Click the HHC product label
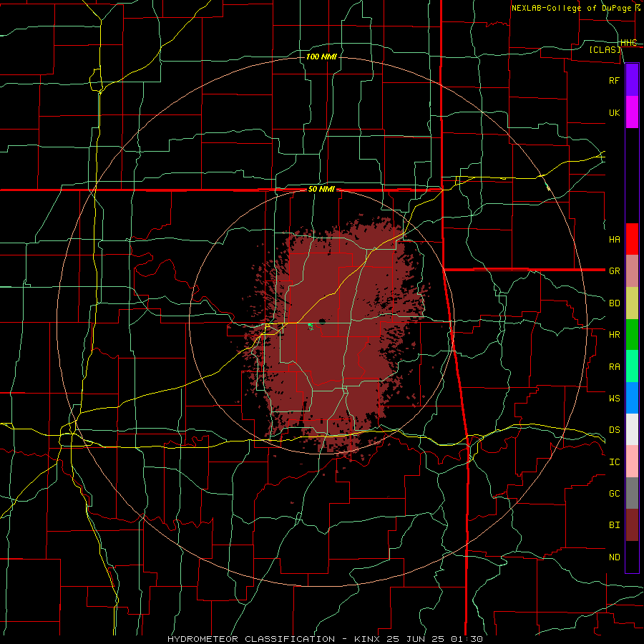 coord(628,43)
